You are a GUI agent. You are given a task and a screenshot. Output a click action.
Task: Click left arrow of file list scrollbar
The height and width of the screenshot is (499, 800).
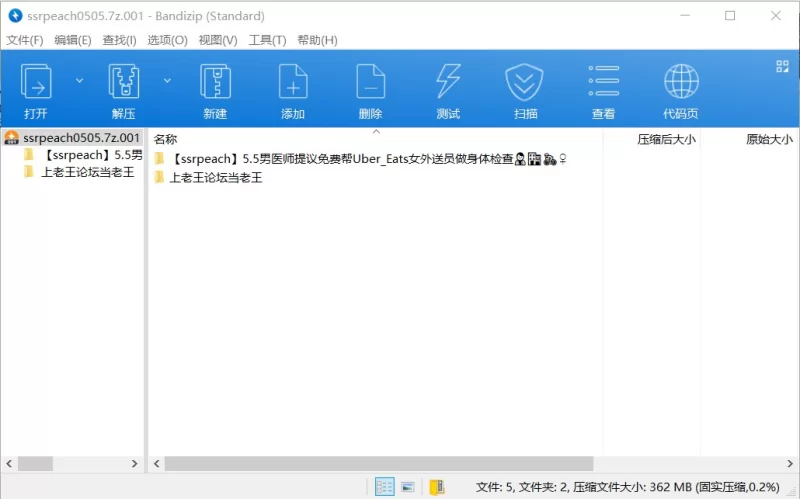click(x=157, y=464)
